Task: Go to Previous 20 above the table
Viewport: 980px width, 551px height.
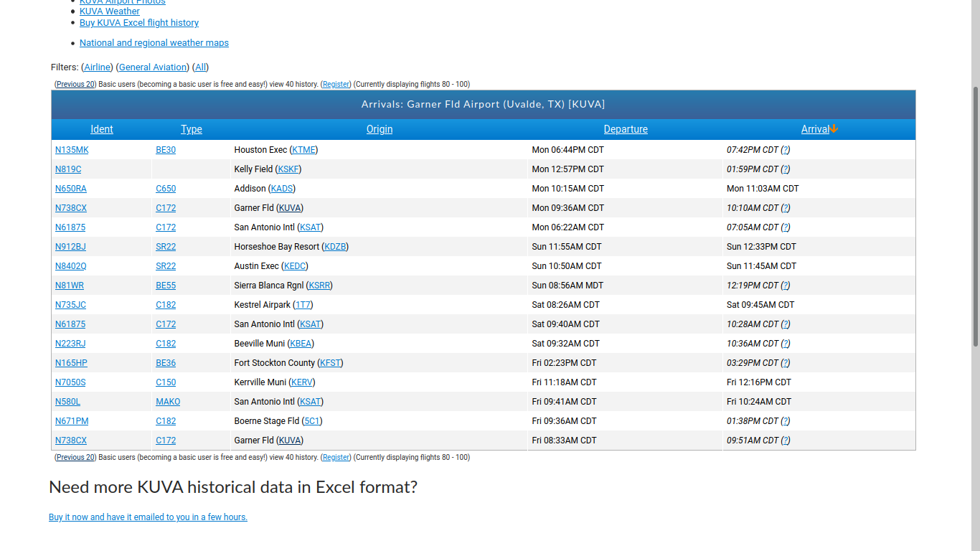Action: pos(76,85)
